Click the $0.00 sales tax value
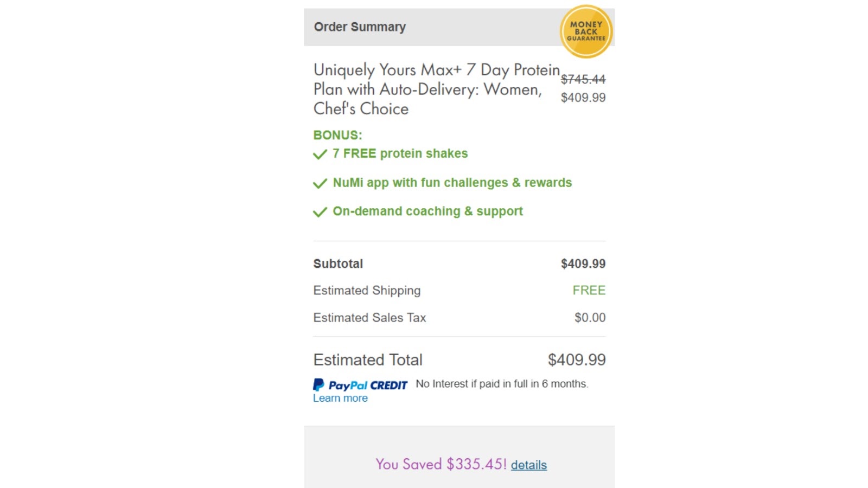Viewport: 868px width, 488px height. 590,318
